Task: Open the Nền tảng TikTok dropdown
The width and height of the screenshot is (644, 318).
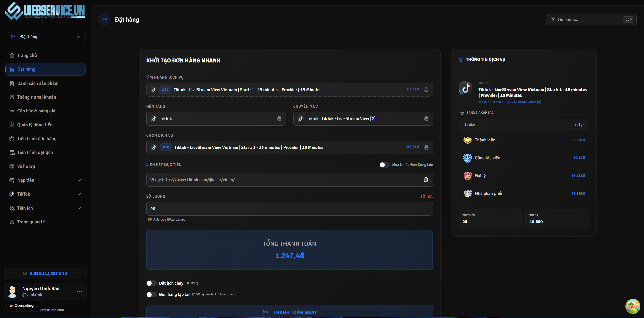Action: click(216, 119)
